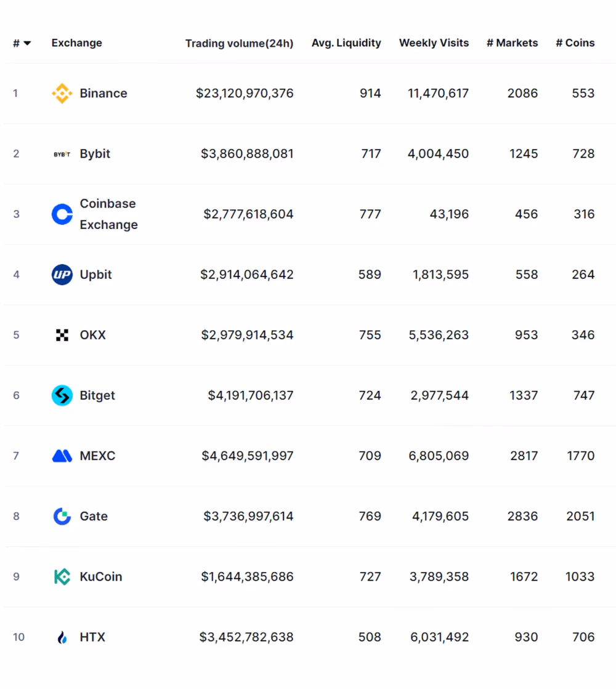Click the Binance logo icon
Viewport: 616px width, 689px height.
coord(62,93)
